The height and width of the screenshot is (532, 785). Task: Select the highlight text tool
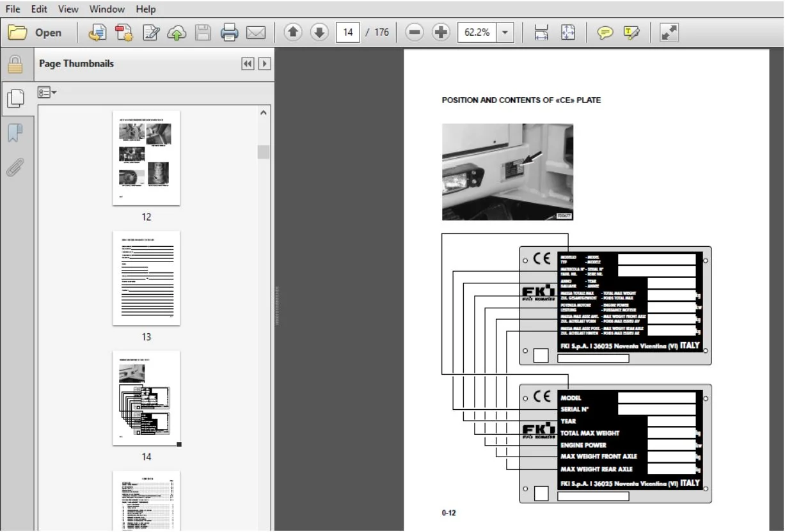pyautogui.click(x=631, y=33)
